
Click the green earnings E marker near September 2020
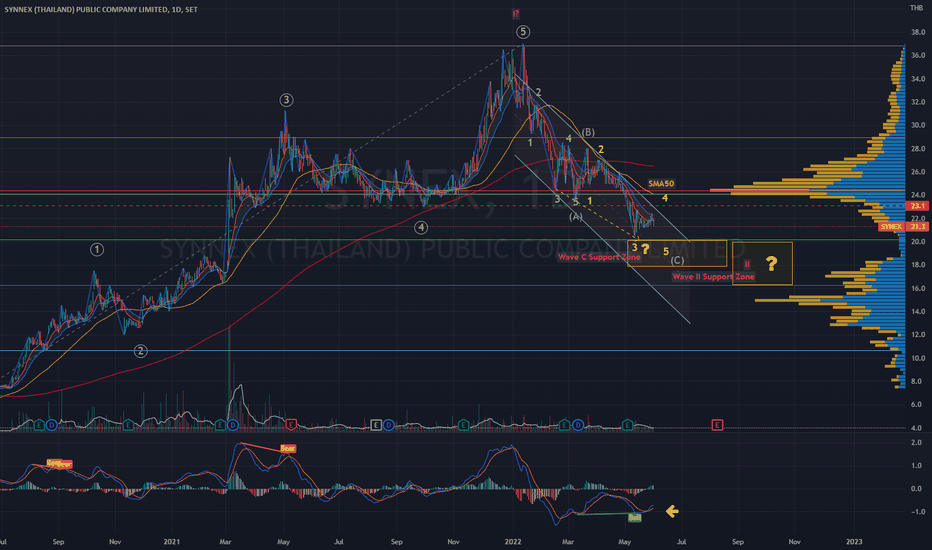39,425
